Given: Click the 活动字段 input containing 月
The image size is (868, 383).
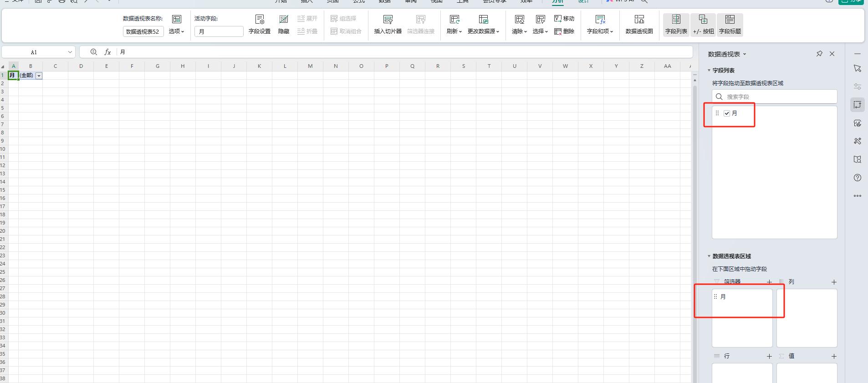Looking at the screenshot, I should pyautogui.click(x=219, y=31).
